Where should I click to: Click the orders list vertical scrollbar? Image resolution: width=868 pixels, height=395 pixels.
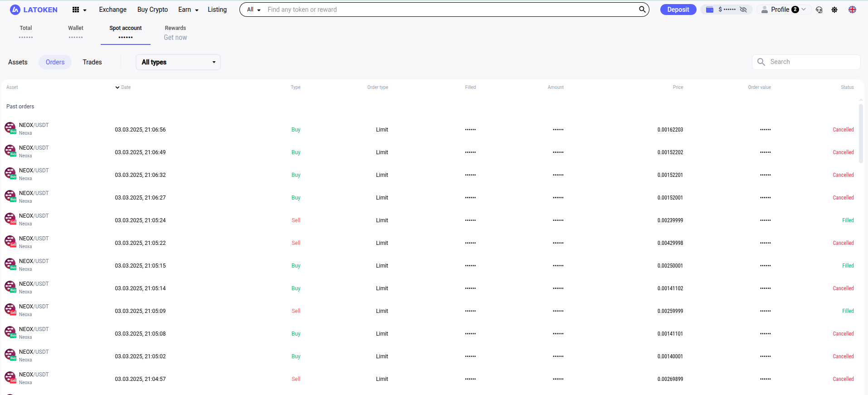[x=861, y=134]
